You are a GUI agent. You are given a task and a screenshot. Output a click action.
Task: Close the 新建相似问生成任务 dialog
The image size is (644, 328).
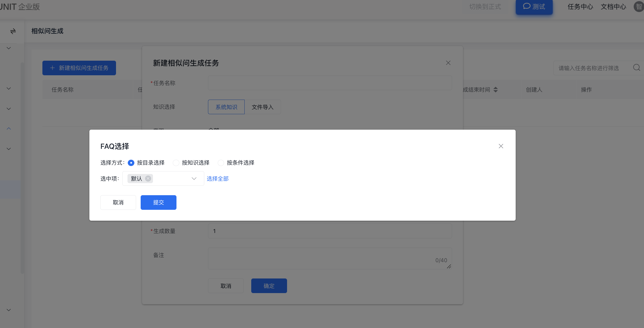[448, 63]
